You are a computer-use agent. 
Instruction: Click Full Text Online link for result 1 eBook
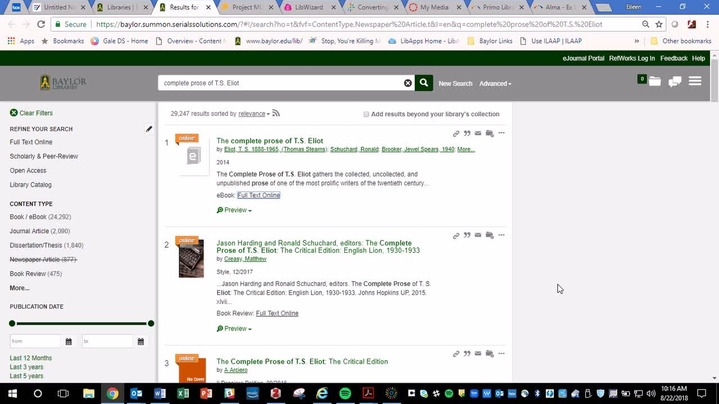click(259, 195)
